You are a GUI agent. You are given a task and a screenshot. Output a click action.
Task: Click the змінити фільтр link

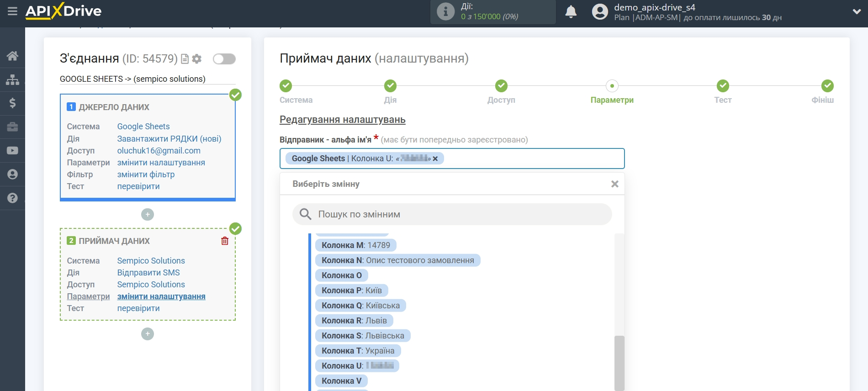(146, 174)
